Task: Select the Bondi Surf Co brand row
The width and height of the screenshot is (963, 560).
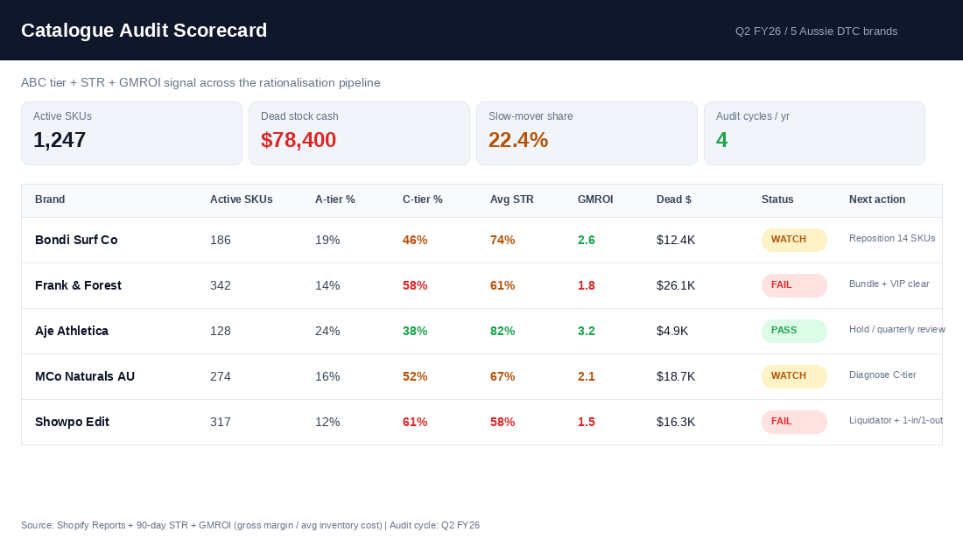Action: tap(481, 240)
